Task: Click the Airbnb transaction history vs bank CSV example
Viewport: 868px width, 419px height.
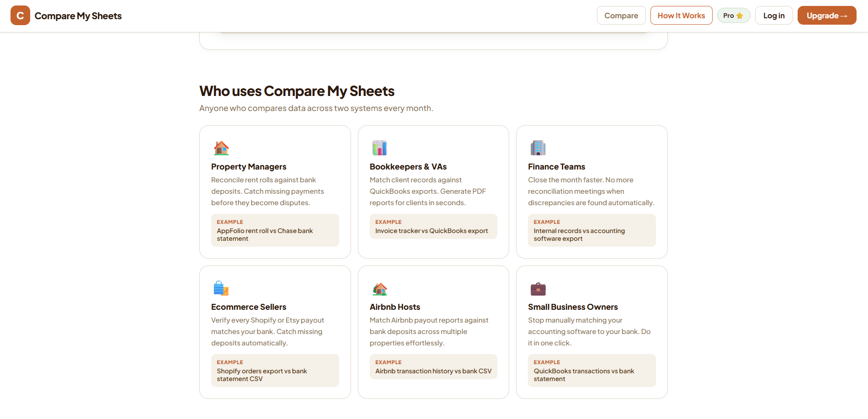Action: pos(433,366)
